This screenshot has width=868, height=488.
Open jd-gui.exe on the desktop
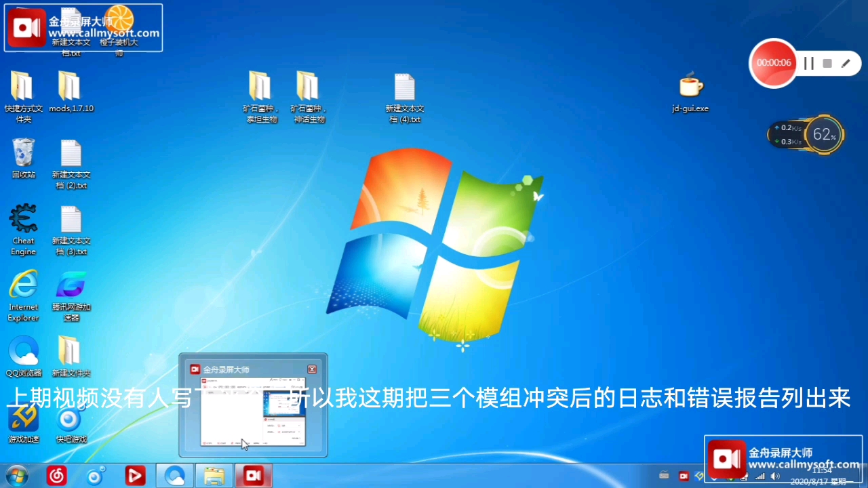690,87
